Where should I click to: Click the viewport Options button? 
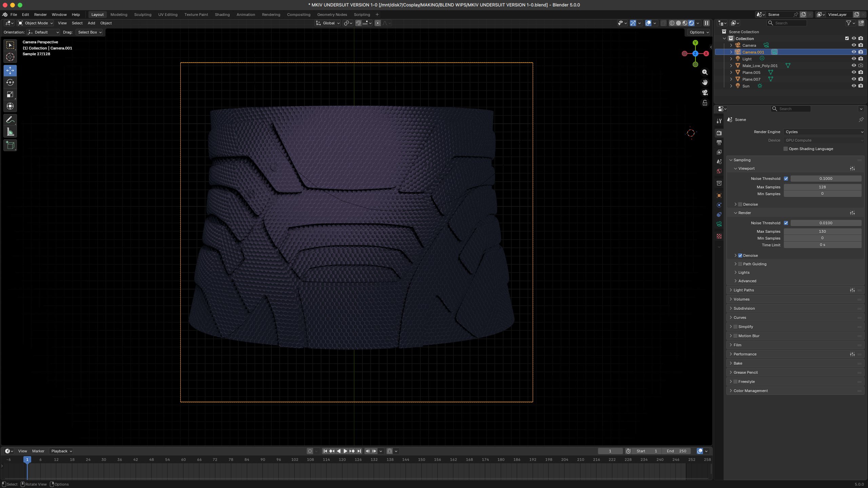pos(699,32)
